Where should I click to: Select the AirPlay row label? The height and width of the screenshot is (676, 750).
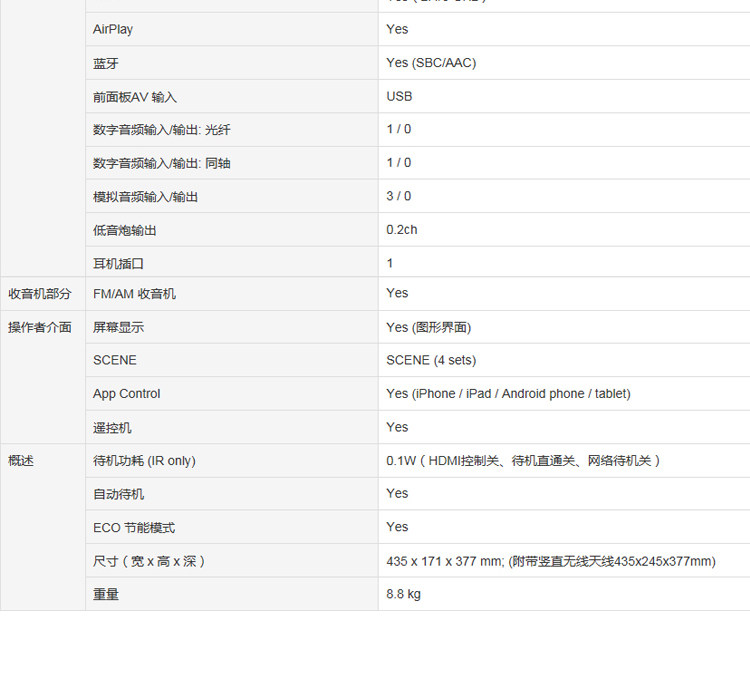(x=113, y=29)
